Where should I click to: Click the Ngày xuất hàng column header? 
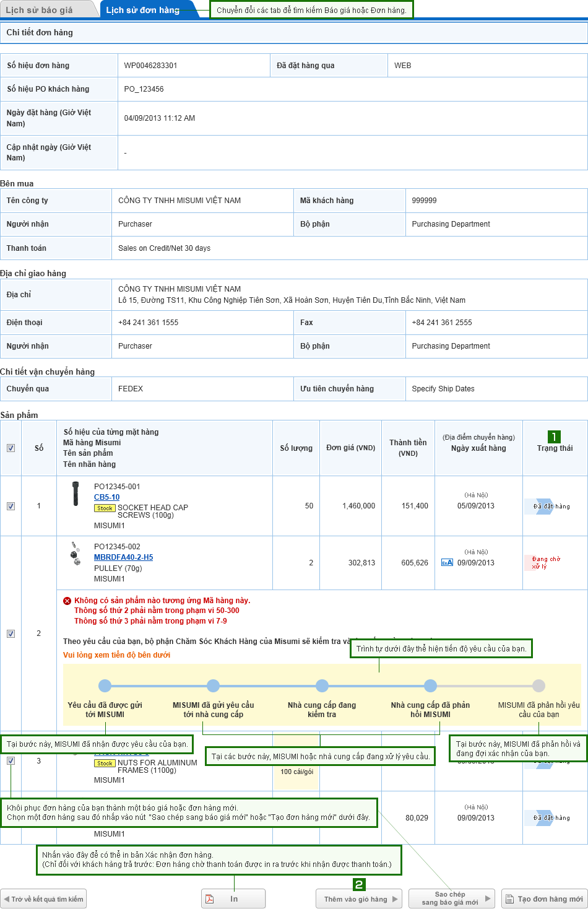(x=478, y=448)
